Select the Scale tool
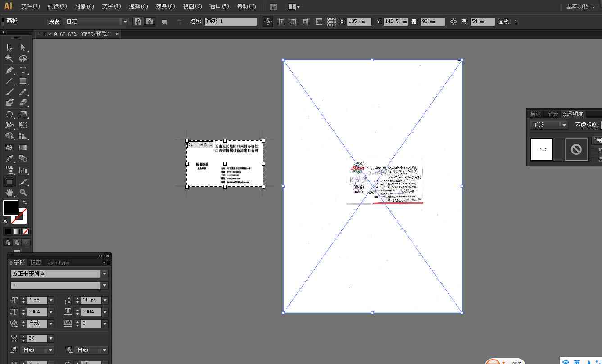602x364 pixels. (23, 114)
